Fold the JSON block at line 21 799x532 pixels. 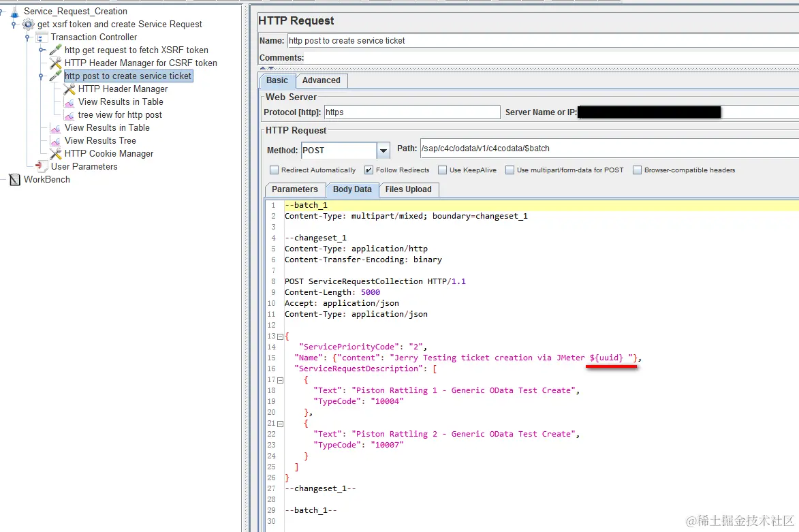[280, 424]
